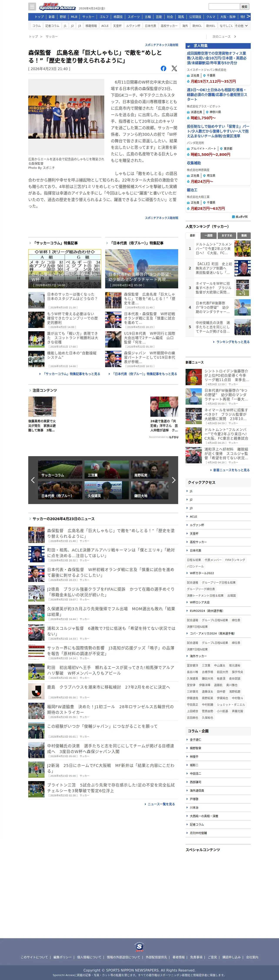Open the 金子達仁 column entry
279x980 pixels.
click(x=218, y=740)
